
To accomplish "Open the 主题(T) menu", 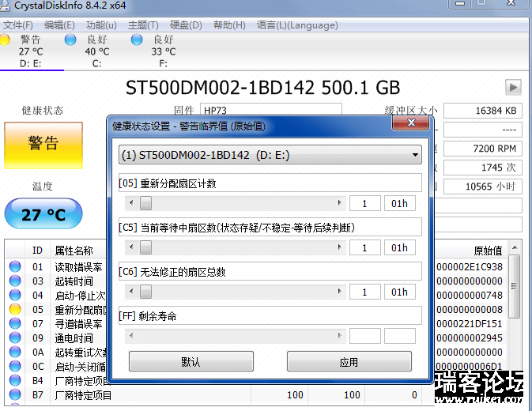I will 143,25.
